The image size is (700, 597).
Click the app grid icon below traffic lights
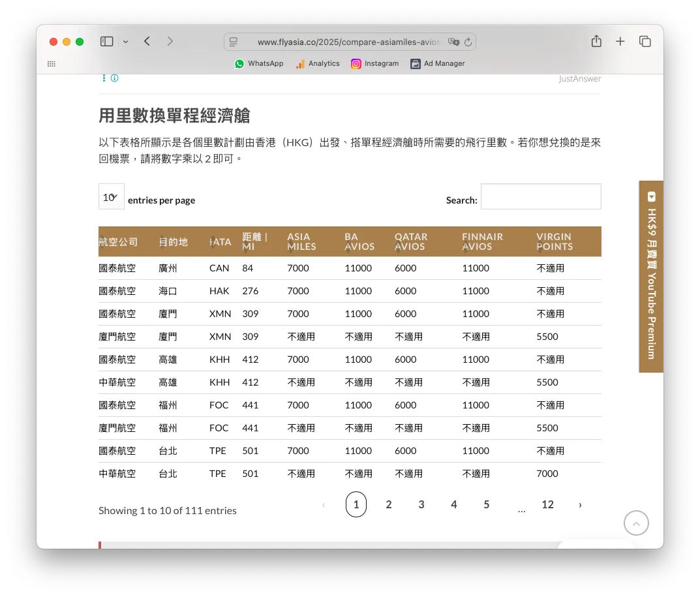(x=51, y=63)
